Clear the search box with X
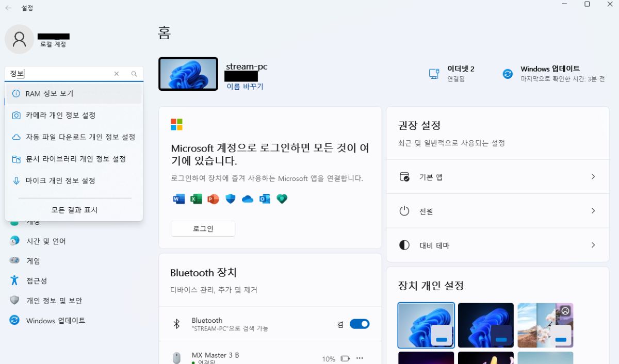The image size is (619, 364). [x=117, y=74]
